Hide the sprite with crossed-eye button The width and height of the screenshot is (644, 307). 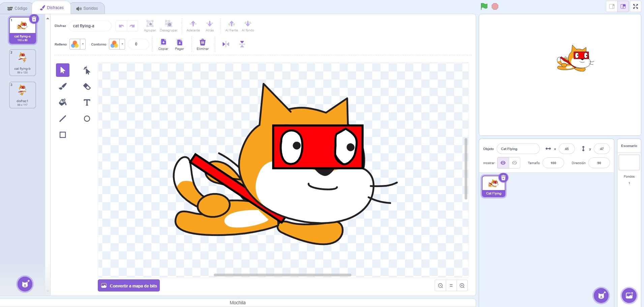point(515,163)
